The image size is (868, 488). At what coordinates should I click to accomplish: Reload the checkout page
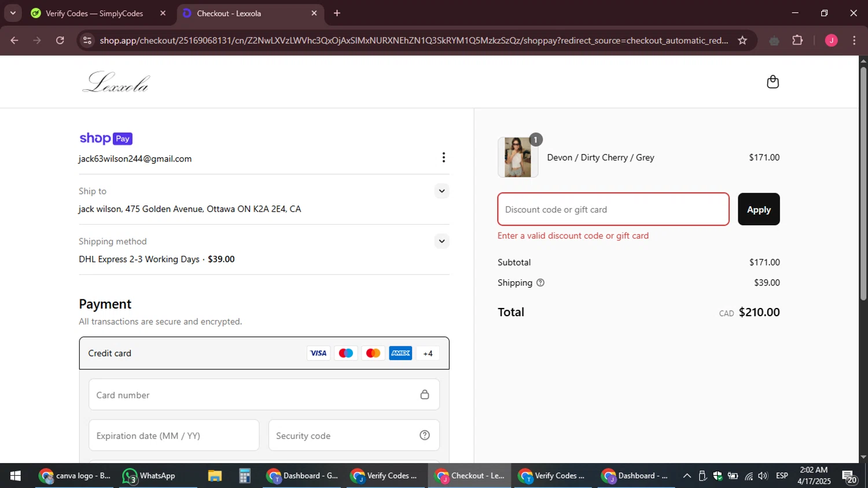pyautogui.click(x=60, y=41)
